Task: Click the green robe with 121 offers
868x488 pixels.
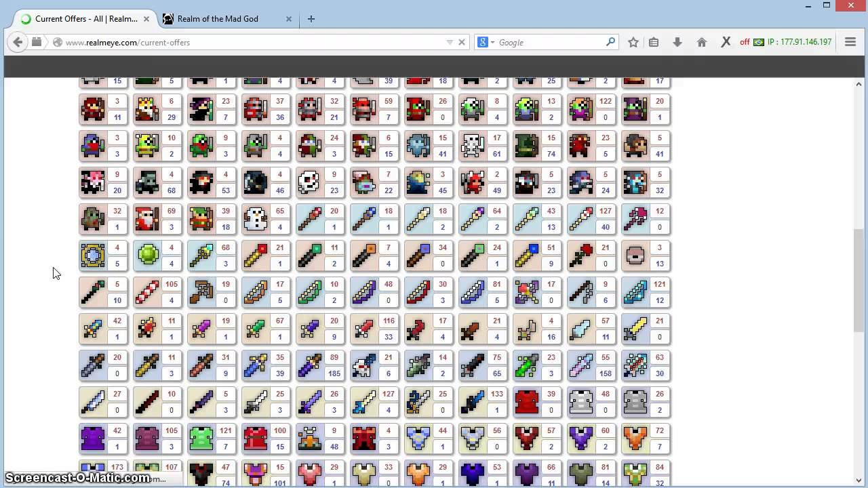Action: (201, 439)
